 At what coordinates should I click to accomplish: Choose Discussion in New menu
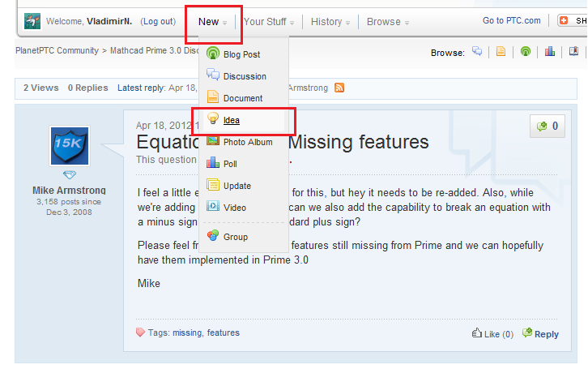243,75
